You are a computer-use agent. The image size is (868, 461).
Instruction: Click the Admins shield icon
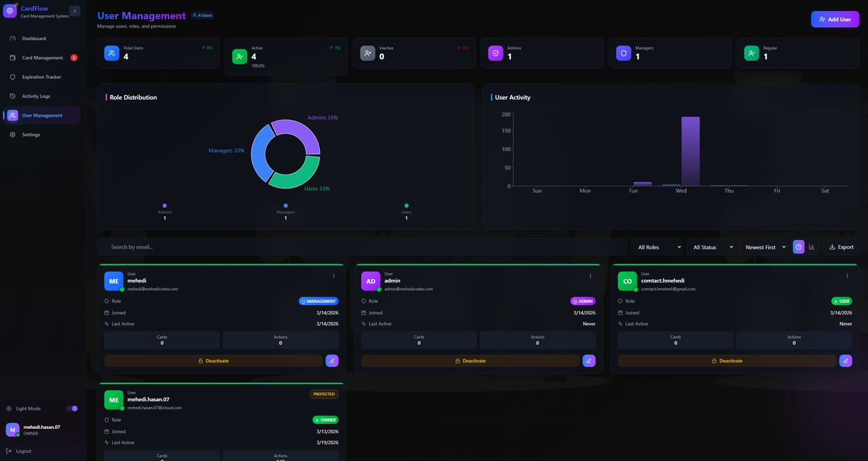pyautogui.click(x=495, y=53)
